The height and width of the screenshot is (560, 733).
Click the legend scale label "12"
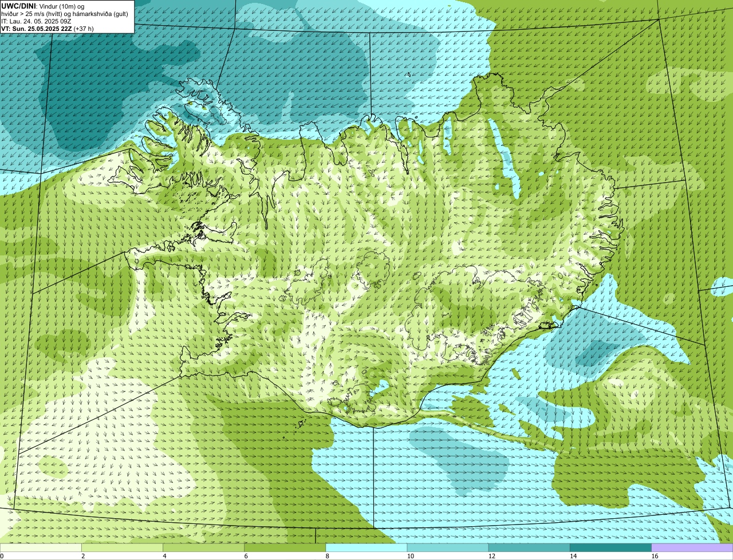492,556
